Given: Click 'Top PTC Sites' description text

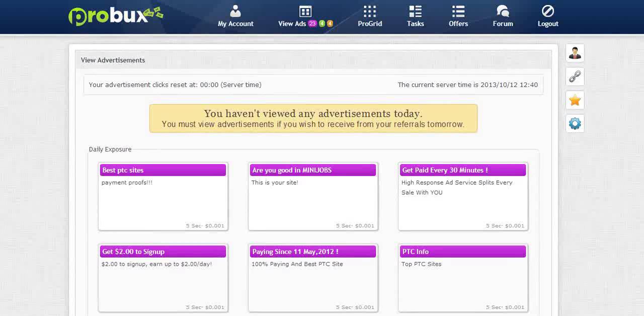Looking at the screenshot, I should point(421,264).
